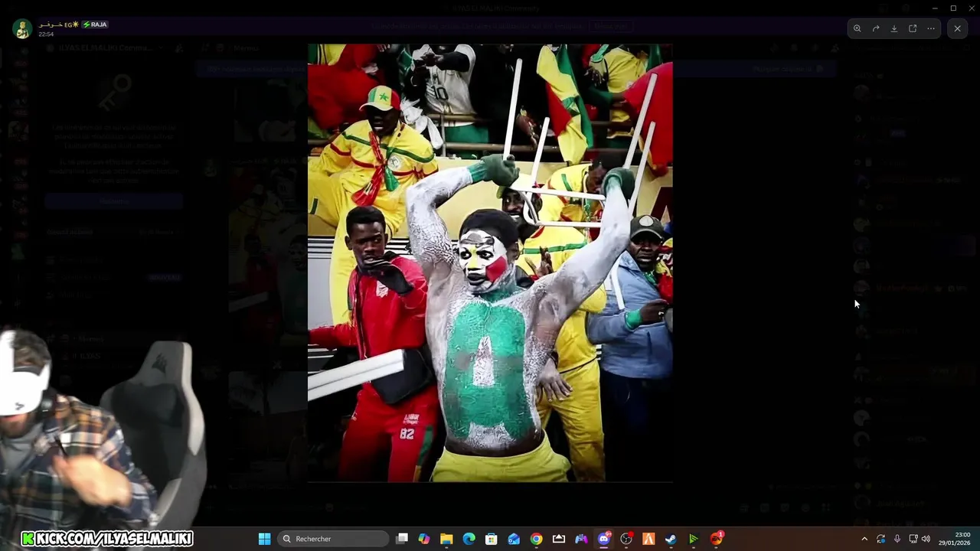
Task: Open the Windows Start menu
Action: [x=264, y=539]
